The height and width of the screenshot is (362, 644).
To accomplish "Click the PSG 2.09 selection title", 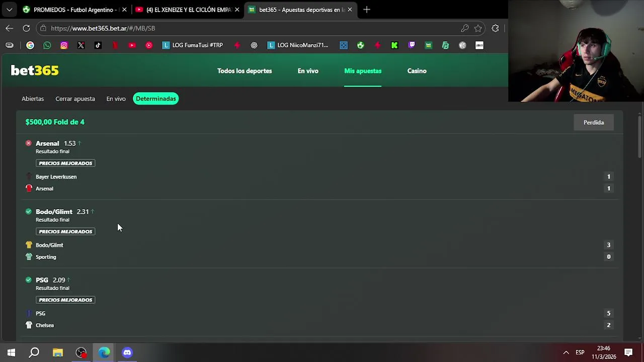I will [50, 280].
